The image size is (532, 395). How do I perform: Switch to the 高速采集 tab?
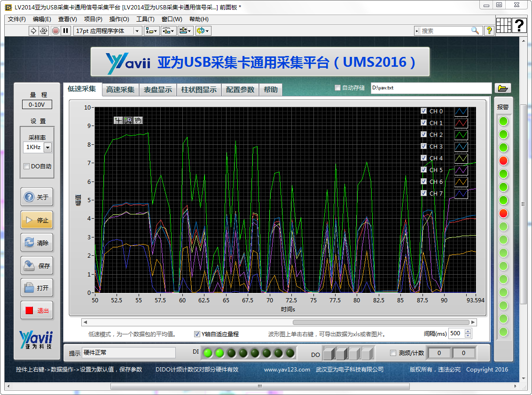120,89
